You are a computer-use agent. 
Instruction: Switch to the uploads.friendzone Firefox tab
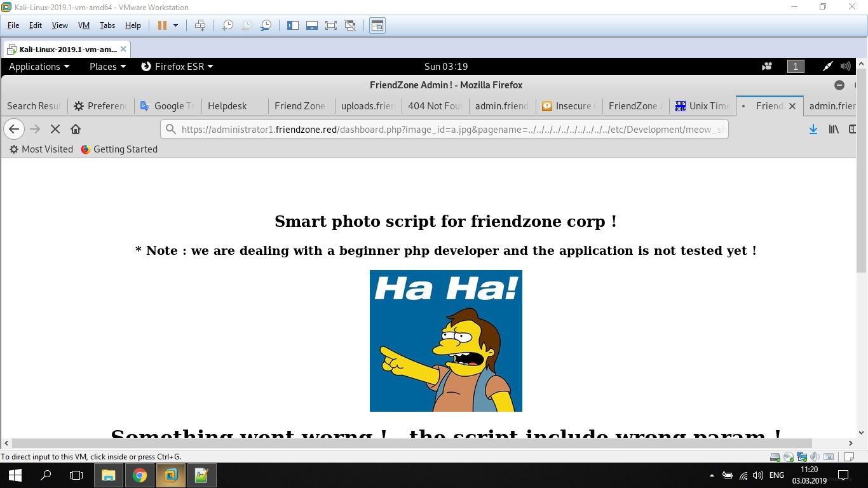[368, 106]
